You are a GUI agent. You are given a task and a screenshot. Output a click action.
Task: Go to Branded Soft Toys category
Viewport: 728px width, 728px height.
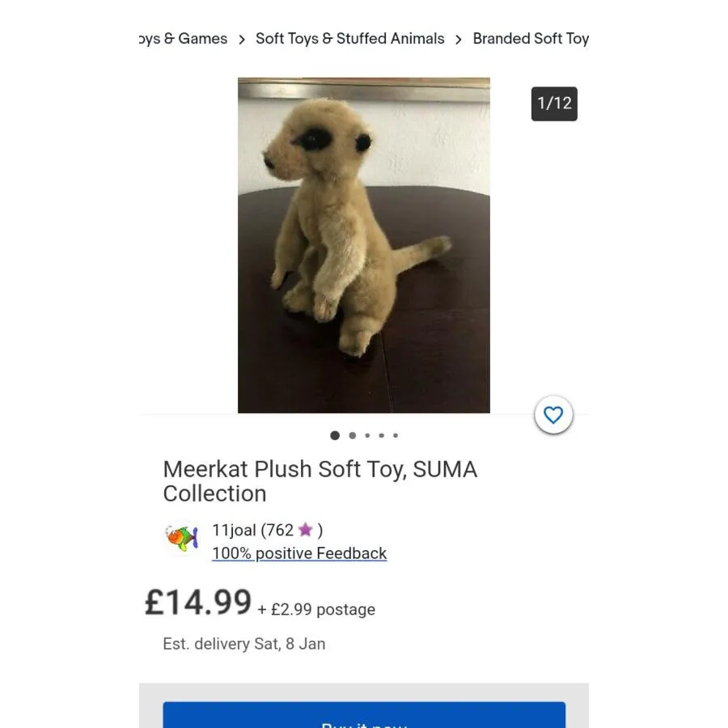coord(531,39)
